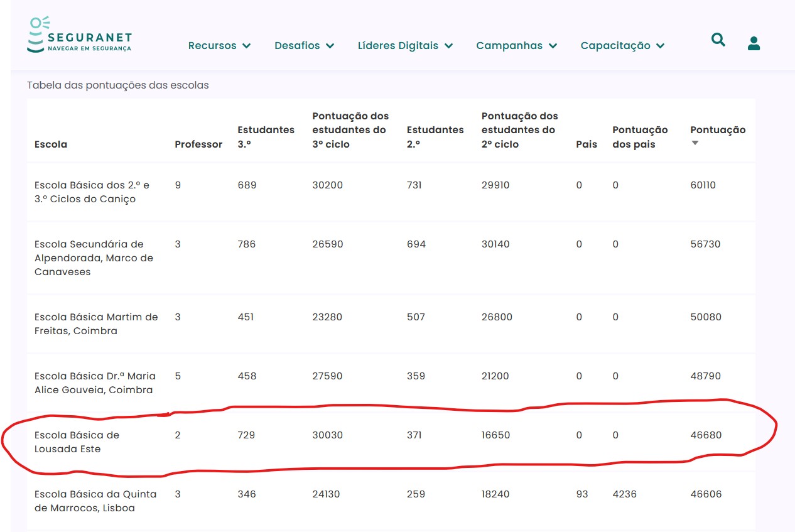795x532 pixels.
Task: Click 2º ciclo score 18240
Action: click(495, 494)
